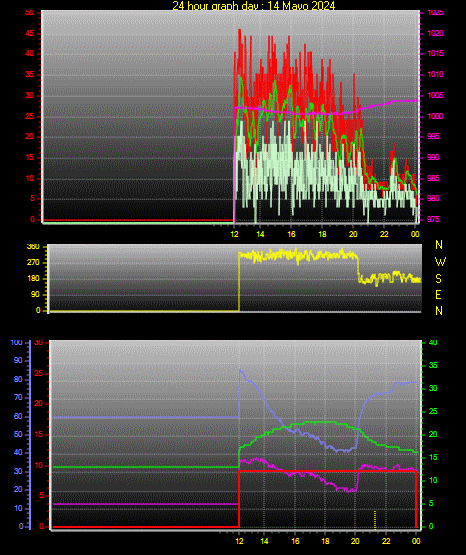Click the 1020 label on the magenta pressure axis
Viewport: 466px width, 555px height.
435,33
